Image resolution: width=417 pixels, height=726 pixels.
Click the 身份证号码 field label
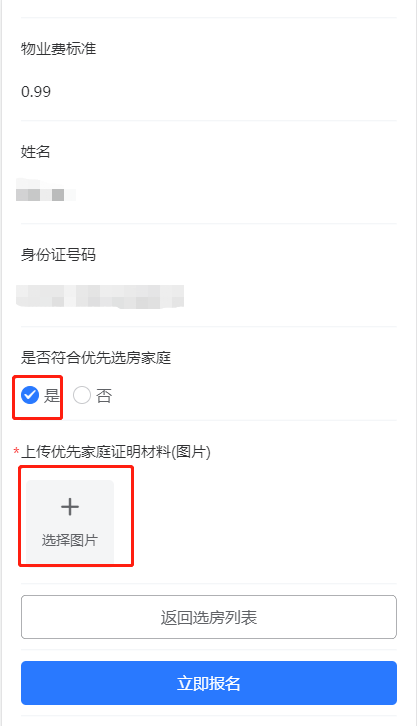pos(58,255)
